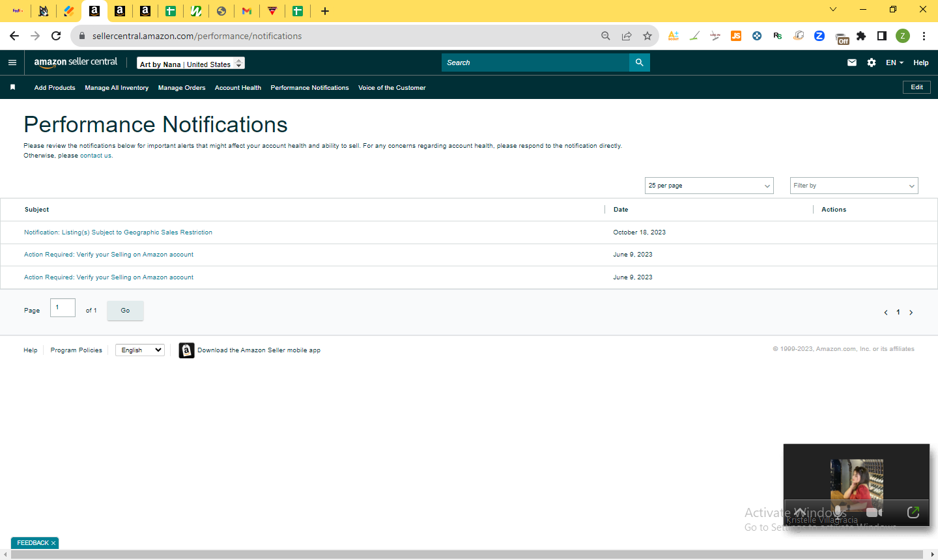Toggle microphone in the meeting overlay
938x560 pixels.
click(838, 512)
